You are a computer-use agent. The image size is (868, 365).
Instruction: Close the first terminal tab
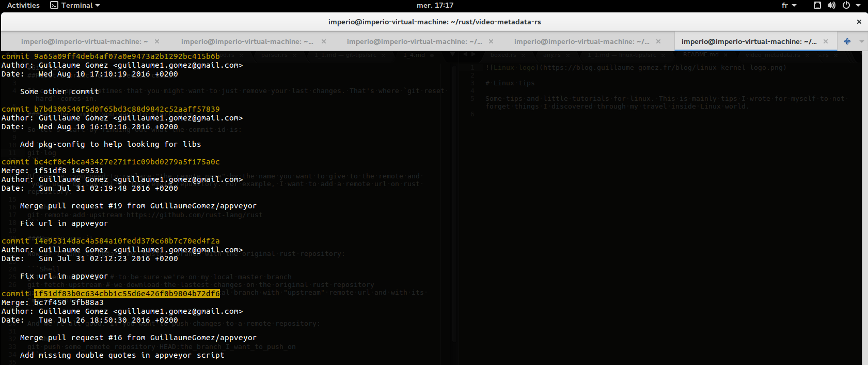click(157, 41)
